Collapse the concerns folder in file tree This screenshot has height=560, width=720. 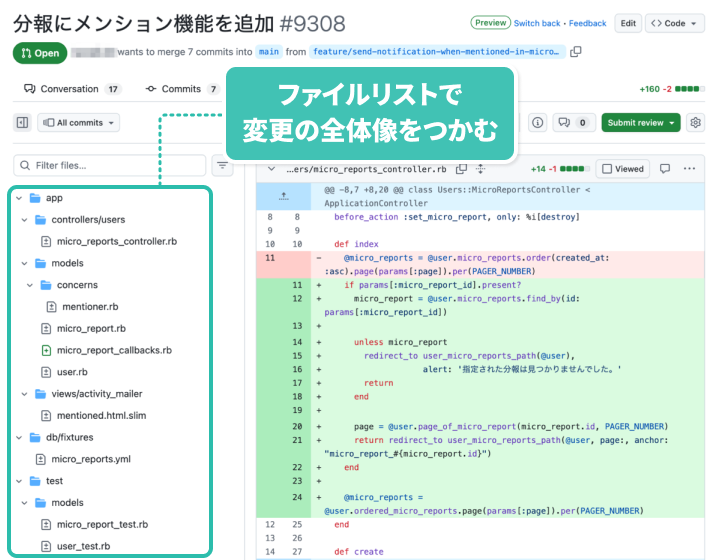(x=27, y=285)
